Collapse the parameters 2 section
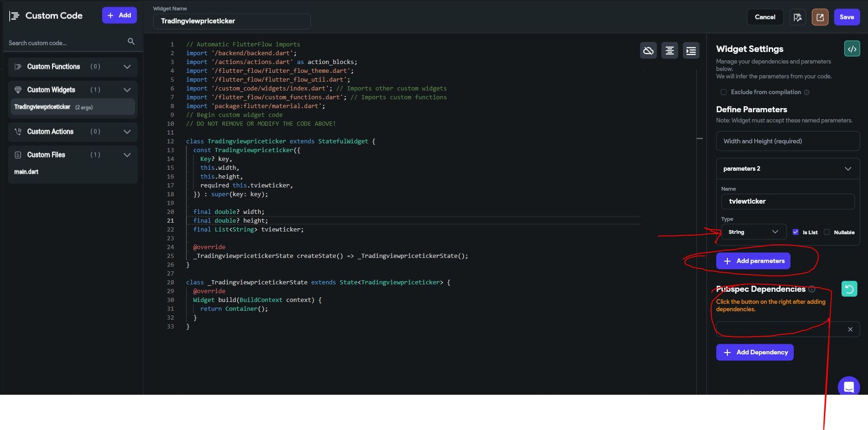 [x=848, y=169]
